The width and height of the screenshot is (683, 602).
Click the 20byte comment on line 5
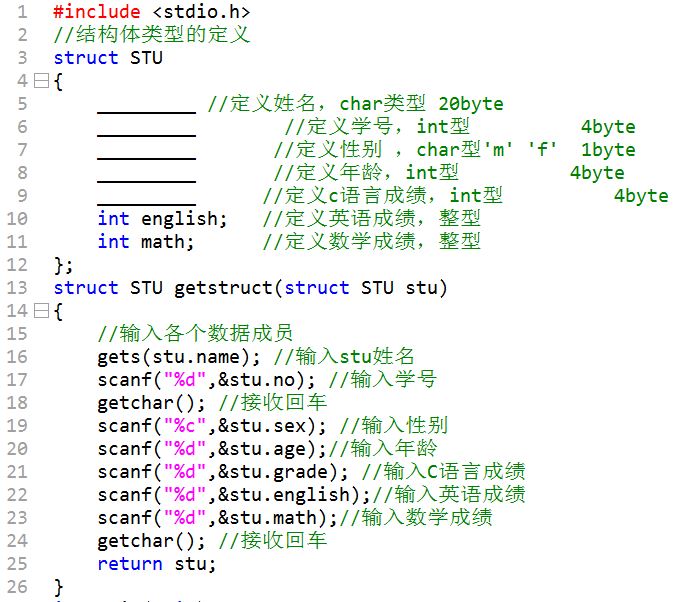(471, 104)
